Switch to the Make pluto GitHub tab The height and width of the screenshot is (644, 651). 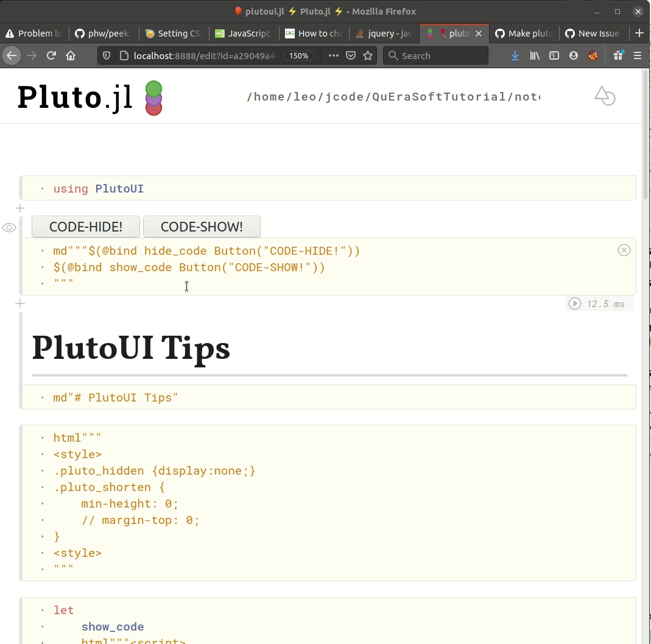point(524,34)
